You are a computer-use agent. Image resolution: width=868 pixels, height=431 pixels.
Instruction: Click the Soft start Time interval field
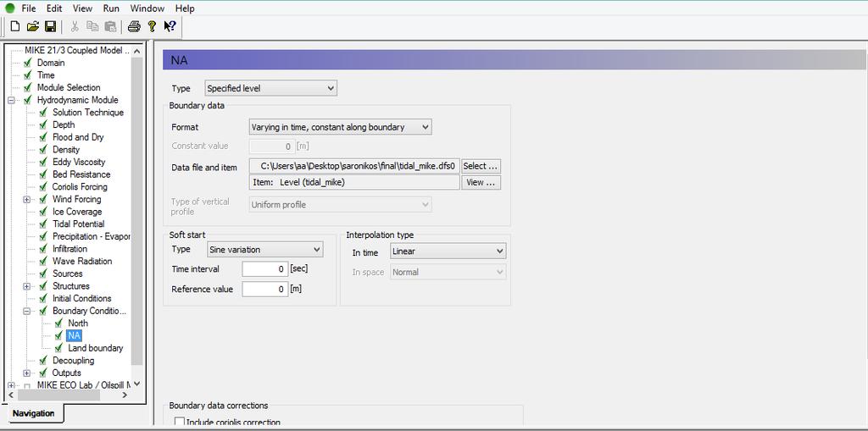pos(265,269)
